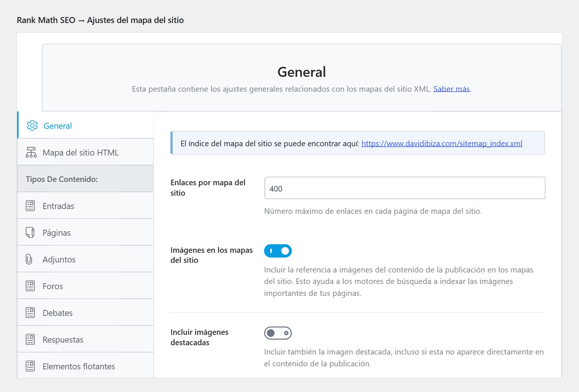Click the Páginas page icon
Image resolution: width=579 pixels, height=392 pixels.
(30, 232)
